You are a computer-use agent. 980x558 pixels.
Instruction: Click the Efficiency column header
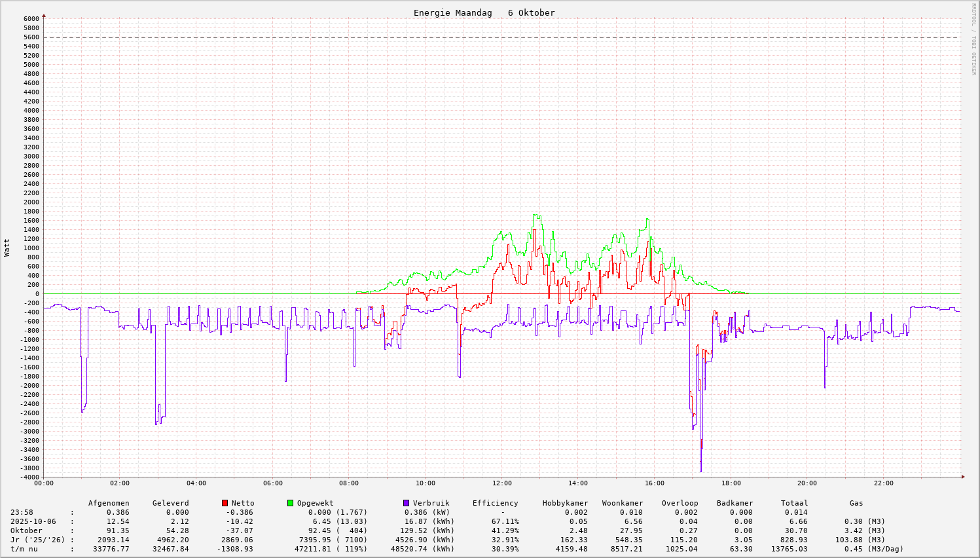point(495,503)
